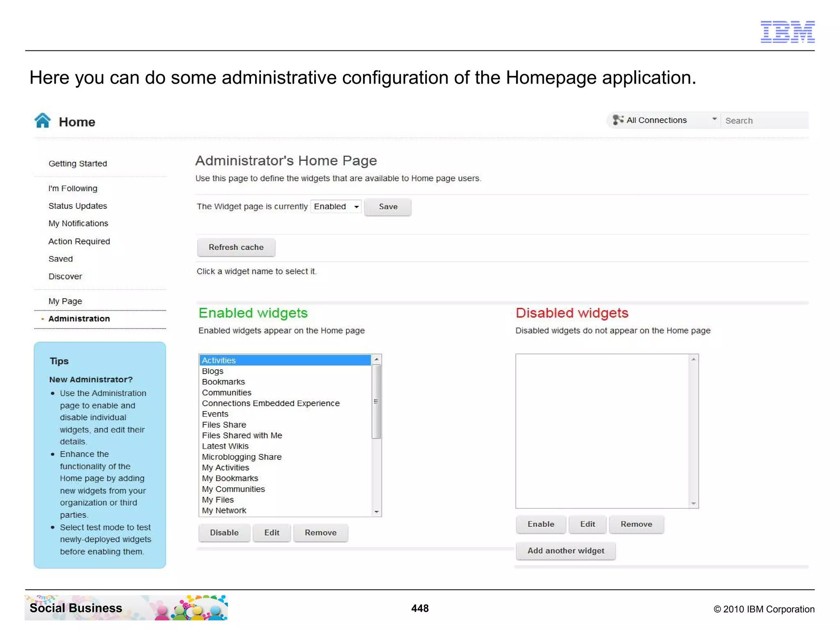Click Remove under the disabled widgets list
Screen dimensions: 840x630
(x=636, y=524)
